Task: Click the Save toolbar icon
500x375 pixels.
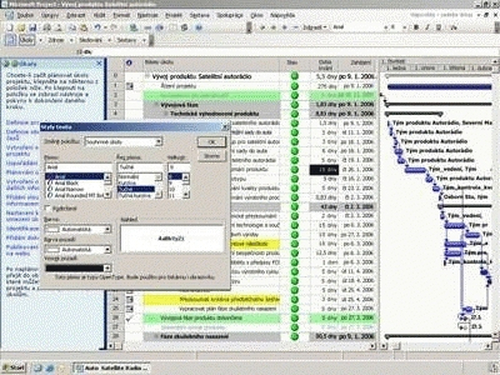Action: 32,28
